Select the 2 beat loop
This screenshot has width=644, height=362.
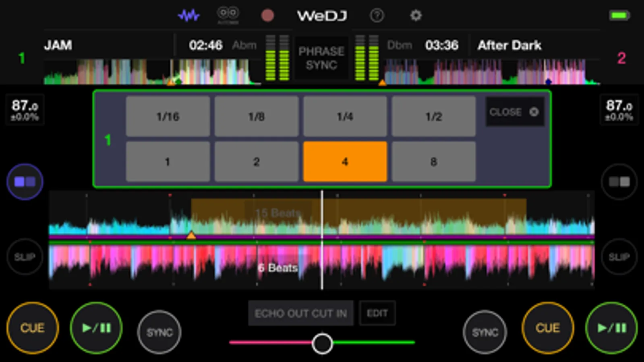pos(257,162)
